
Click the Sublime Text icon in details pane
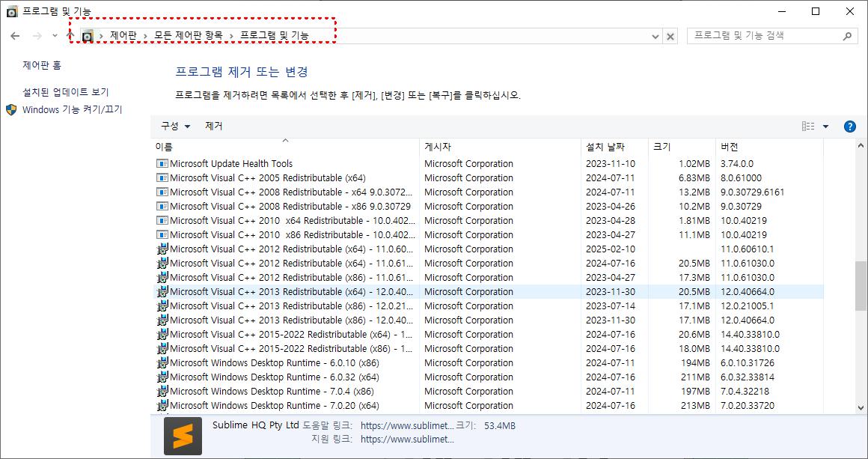pyautogui.click(x=183, y=437)
